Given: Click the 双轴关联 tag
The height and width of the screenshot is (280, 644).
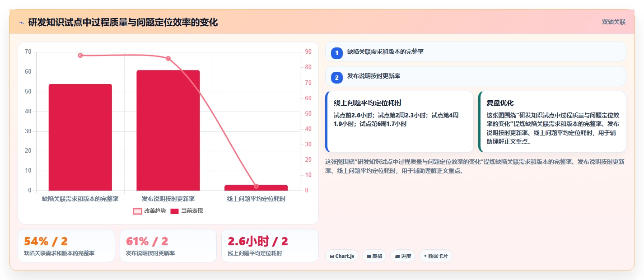Looking at the screenshot, I should coord(614,22).
